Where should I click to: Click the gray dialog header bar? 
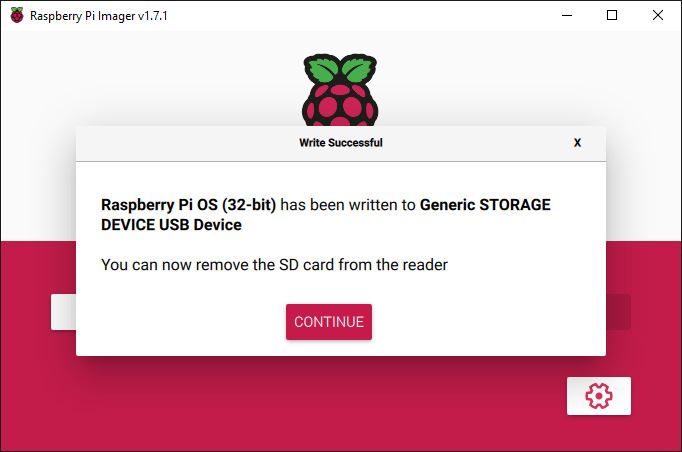tap(341, 144)
